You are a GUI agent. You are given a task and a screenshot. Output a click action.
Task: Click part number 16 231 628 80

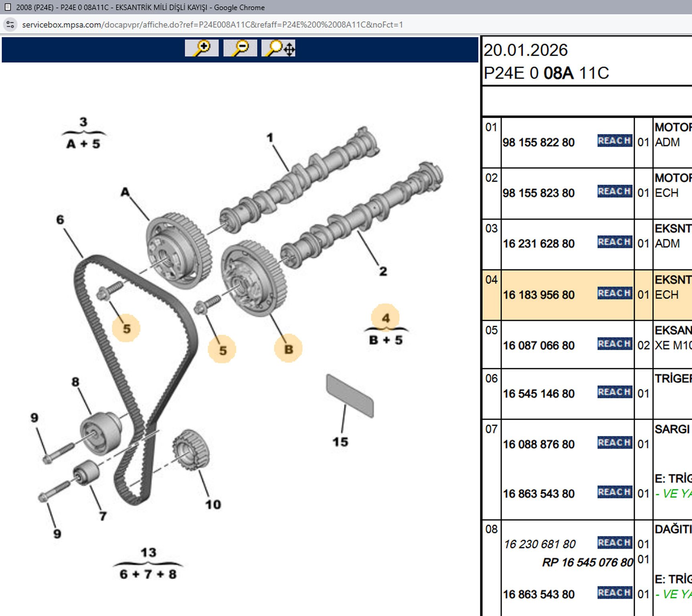(x=538, y=244)
